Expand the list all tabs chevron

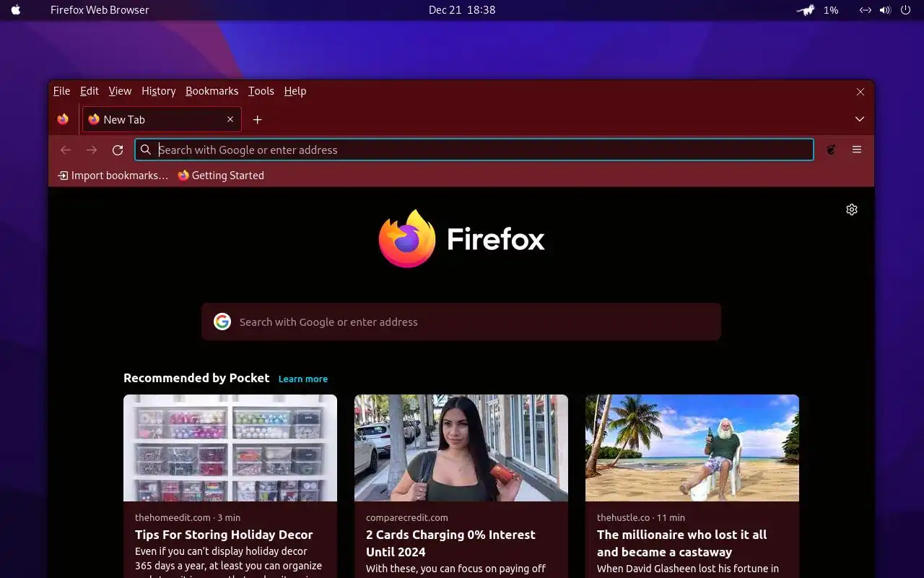(860, 119)
